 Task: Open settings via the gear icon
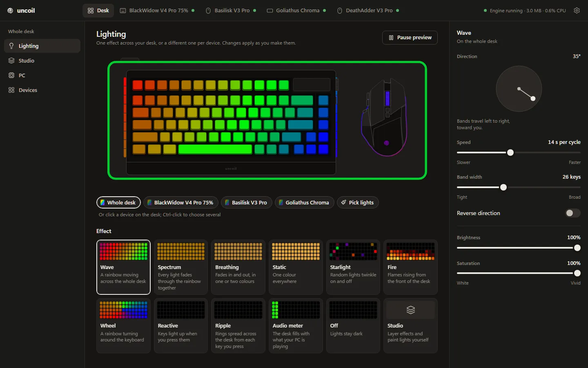[577, 11]
